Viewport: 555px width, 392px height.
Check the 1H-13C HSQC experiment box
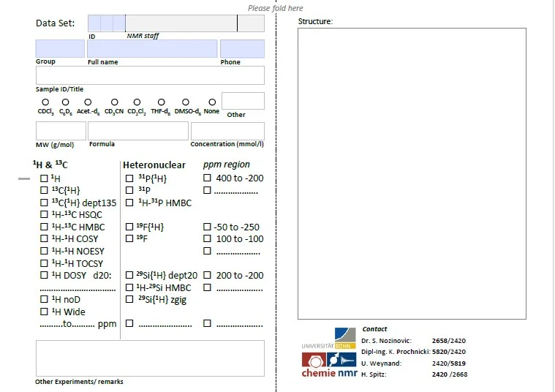(45, 215)
